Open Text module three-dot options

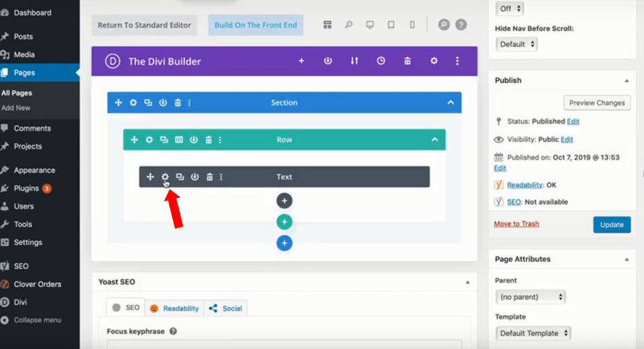221,177
